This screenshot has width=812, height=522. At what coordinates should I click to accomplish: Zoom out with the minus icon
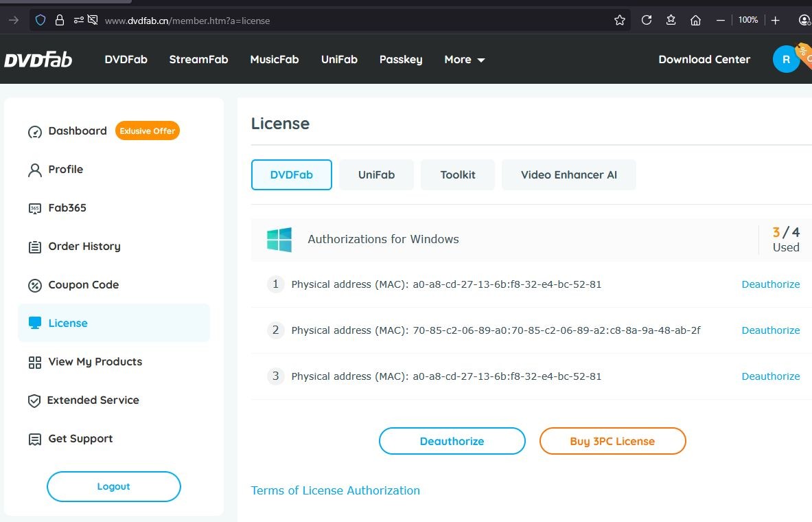[720, 20]
